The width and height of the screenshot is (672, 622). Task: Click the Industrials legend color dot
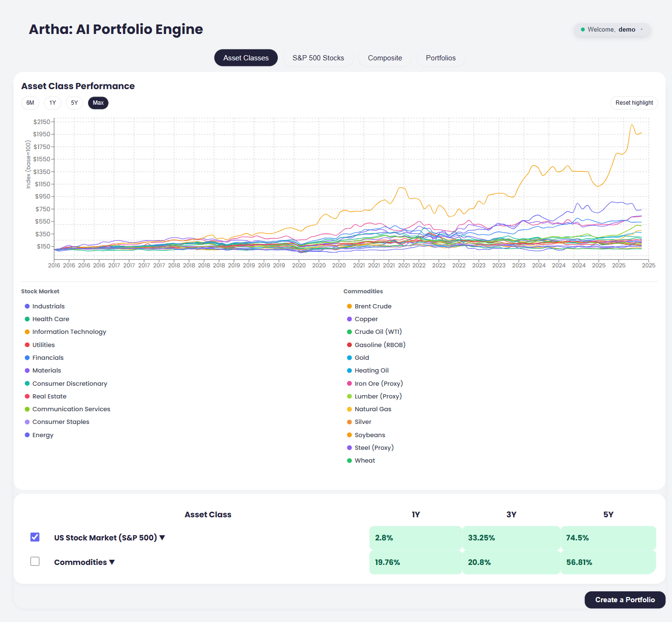pos(27,307)
